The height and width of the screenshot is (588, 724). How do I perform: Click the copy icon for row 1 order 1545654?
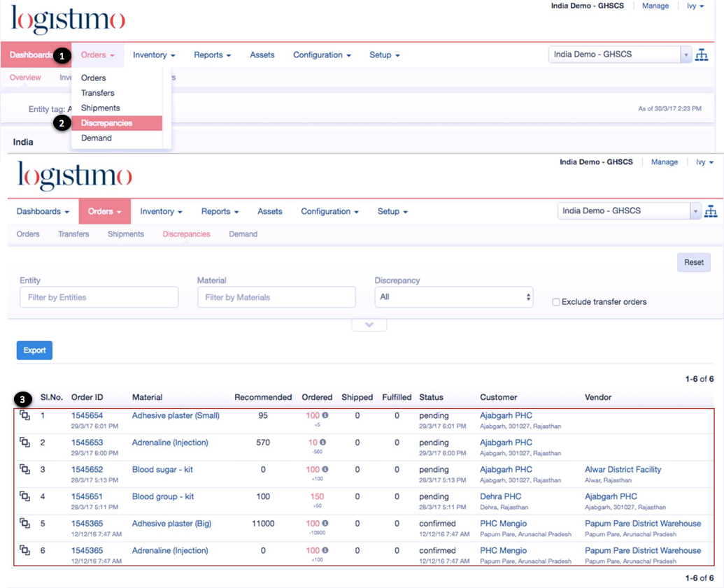click(24, 415)
